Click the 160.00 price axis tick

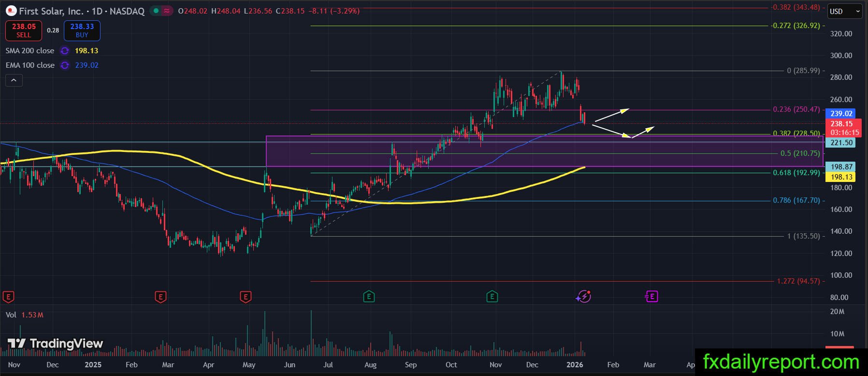841,210
